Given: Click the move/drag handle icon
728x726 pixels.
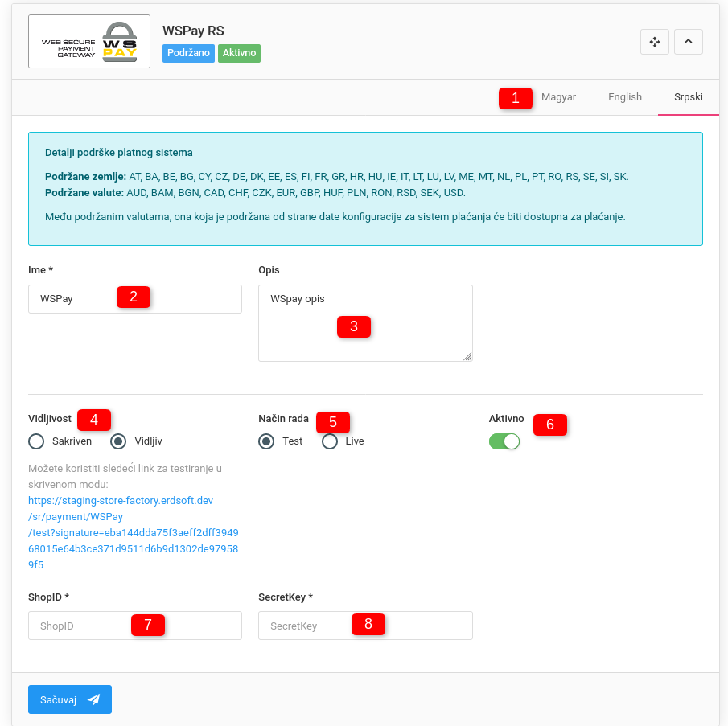Looking at the screenshot, I should click(x=654, y=42).
